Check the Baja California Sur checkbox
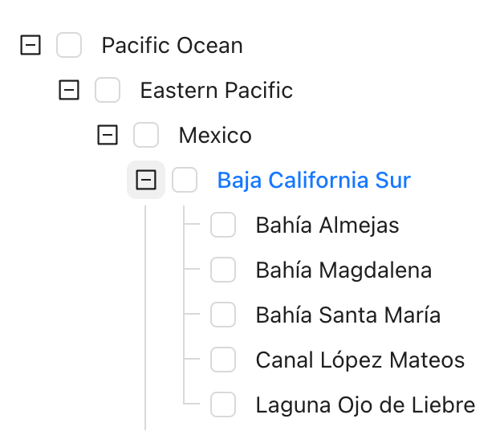Image resolution: width=504 pixels, height=435 pixels. [x=185, y=181]
